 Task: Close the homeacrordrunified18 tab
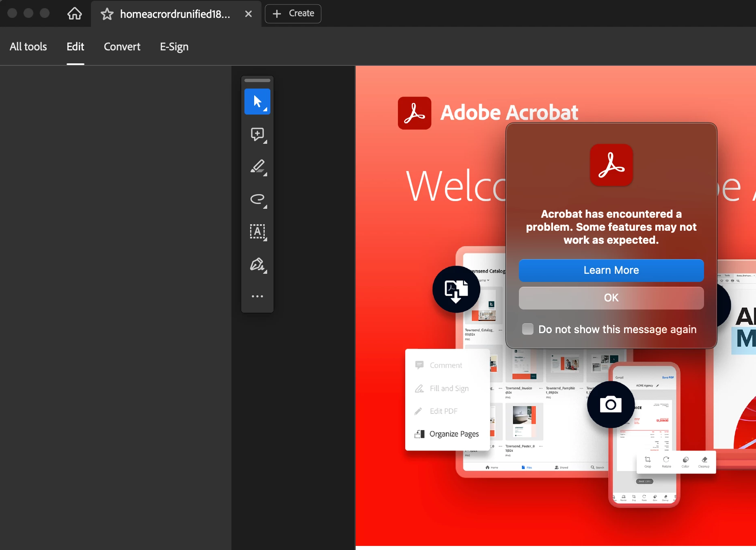click(x=248, y=14)
